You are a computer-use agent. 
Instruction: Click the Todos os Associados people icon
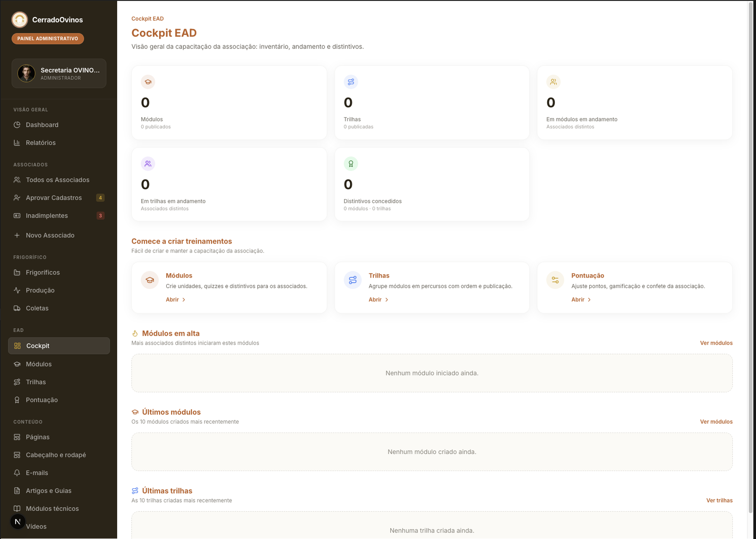click(x=17, y=180)
